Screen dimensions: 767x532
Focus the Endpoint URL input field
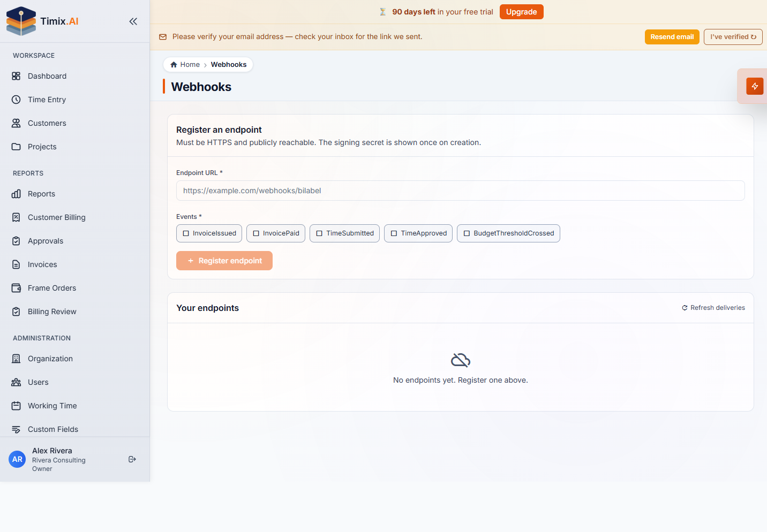point(461,191)
